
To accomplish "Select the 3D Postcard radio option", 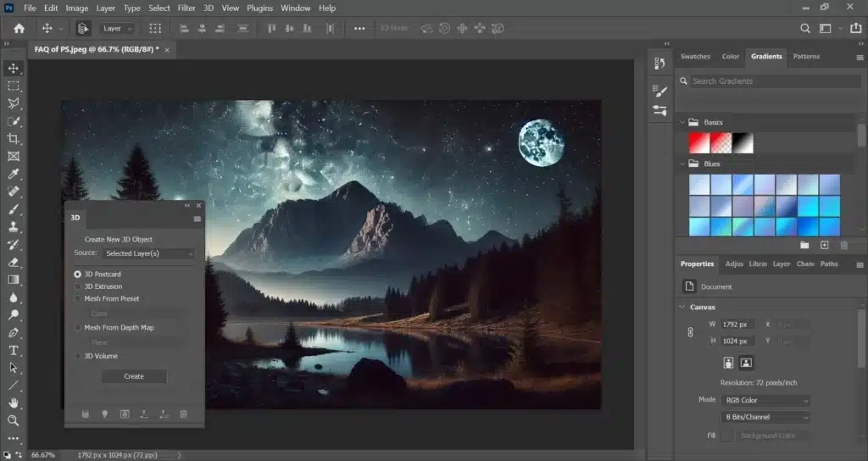I will (77, 274).
